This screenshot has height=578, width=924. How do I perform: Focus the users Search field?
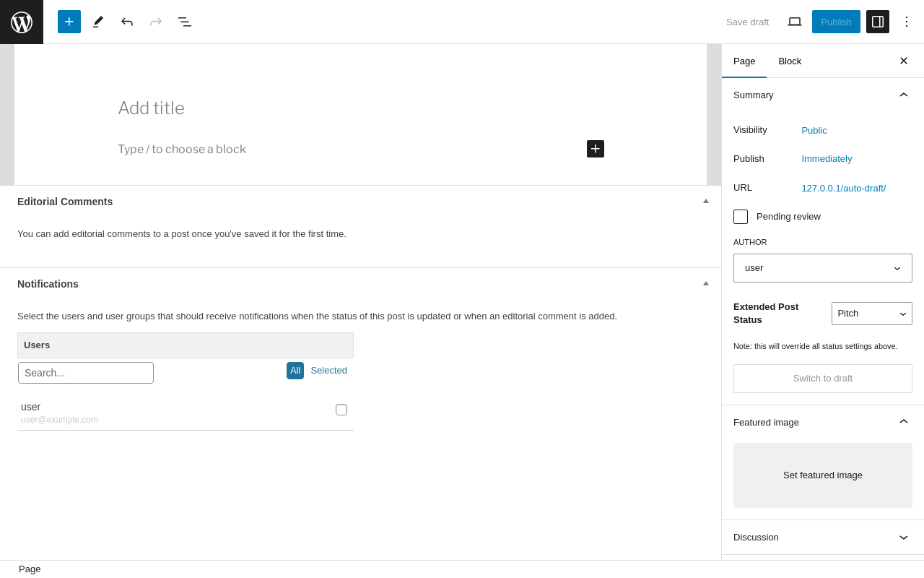point(86,373)
